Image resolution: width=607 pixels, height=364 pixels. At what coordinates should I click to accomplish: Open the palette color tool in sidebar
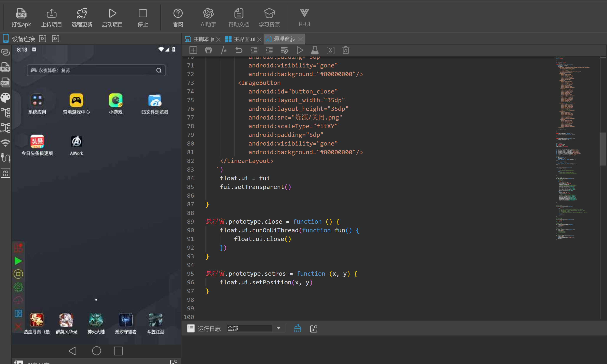[x=5, y=98]
